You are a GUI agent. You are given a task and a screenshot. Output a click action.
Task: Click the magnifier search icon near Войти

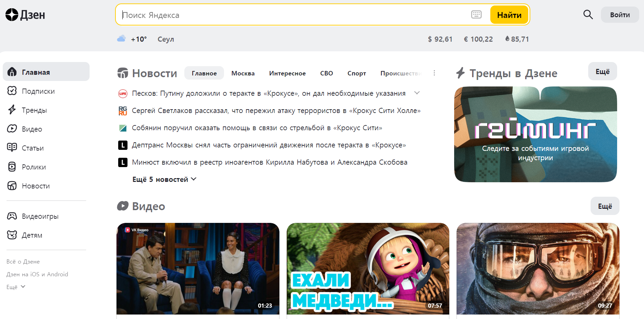click(x=588, y=14)
